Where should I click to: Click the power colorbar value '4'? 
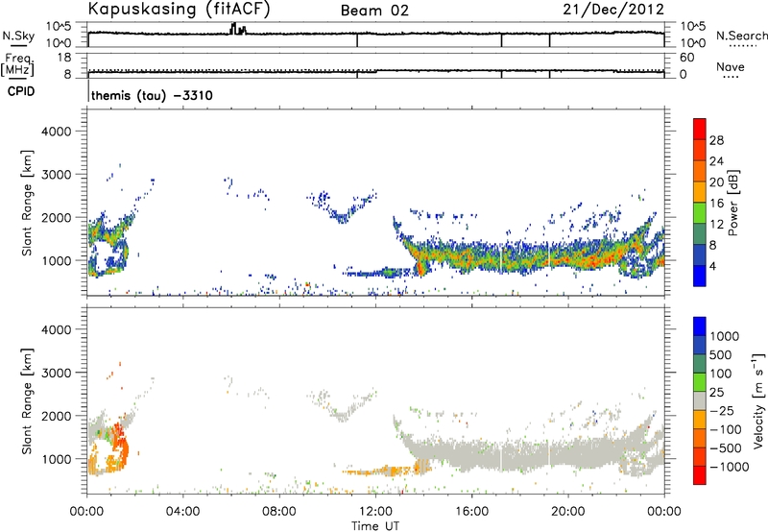click(712, 266)
